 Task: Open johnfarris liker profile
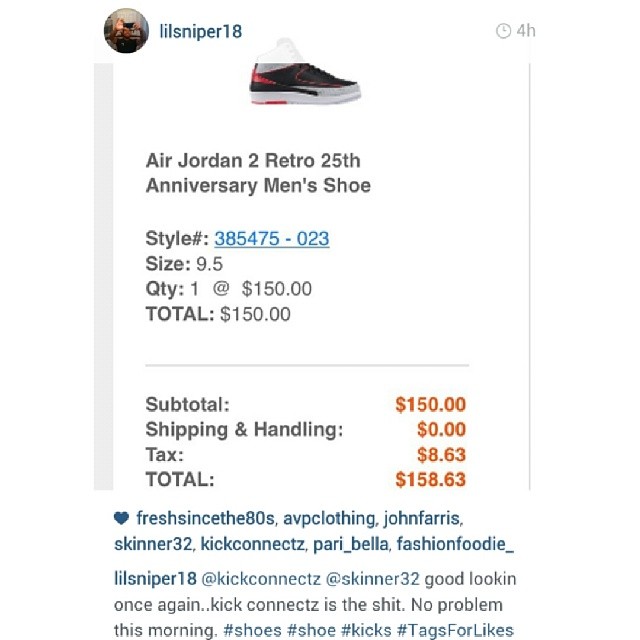[422, 519]
